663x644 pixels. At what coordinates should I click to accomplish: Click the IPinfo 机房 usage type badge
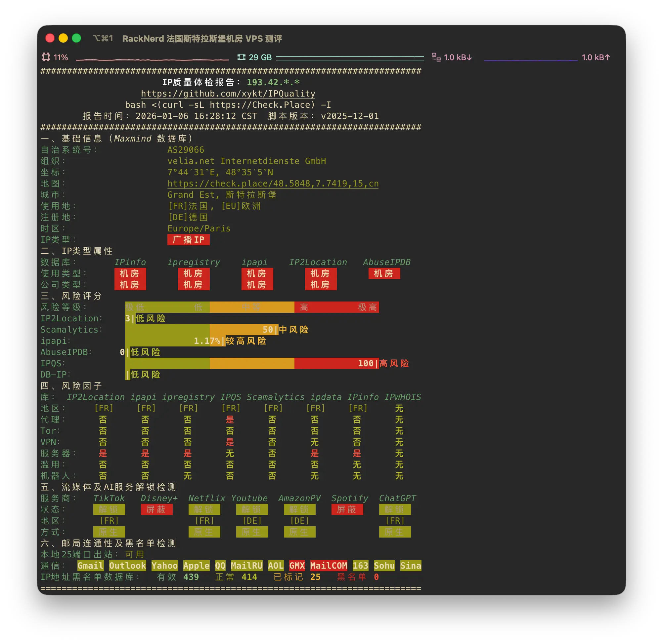coord(130,274)
